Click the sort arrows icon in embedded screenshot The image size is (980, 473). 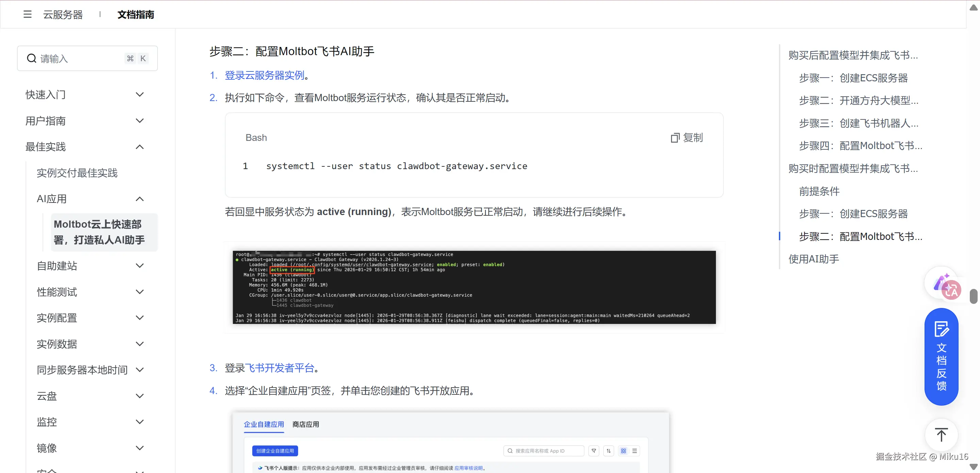[x=608, y=451]
